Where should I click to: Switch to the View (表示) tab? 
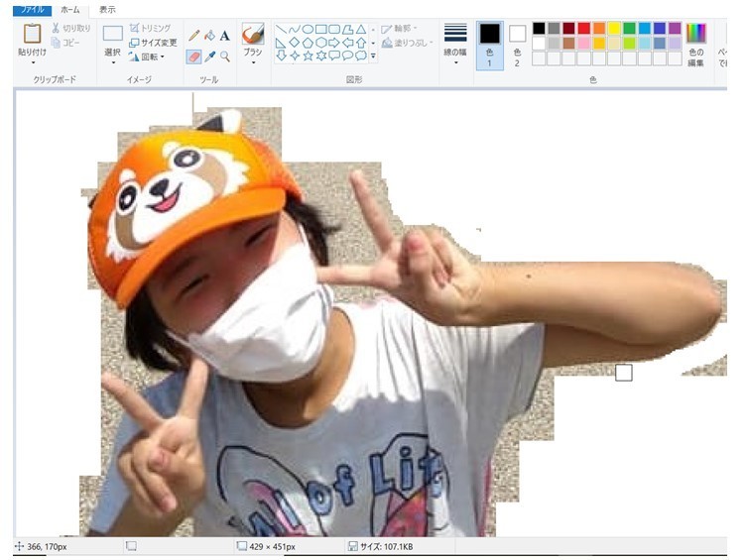click(x=107, y=10)
